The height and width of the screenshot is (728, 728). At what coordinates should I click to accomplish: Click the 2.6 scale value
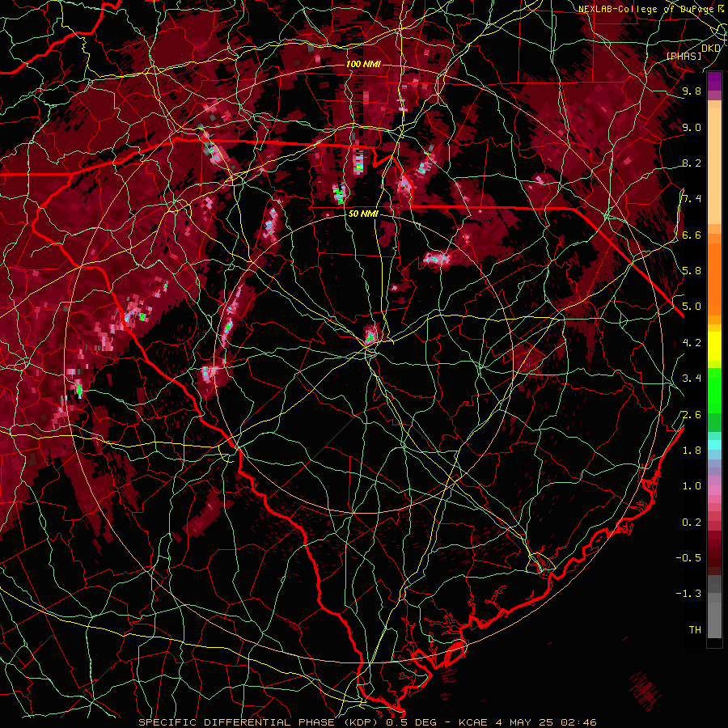692,415
